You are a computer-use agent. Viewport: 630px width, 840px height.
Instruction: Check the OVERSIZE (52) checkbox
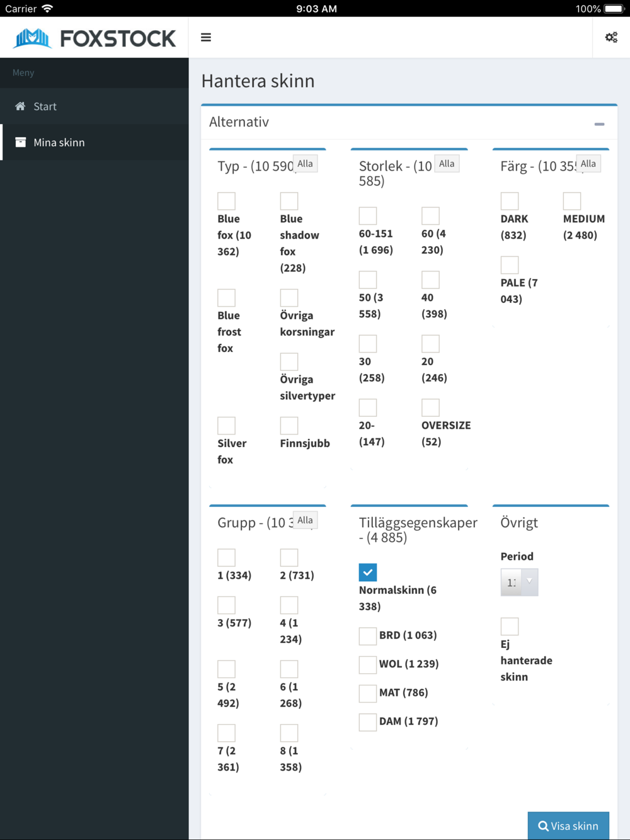[x=430, y=407]
